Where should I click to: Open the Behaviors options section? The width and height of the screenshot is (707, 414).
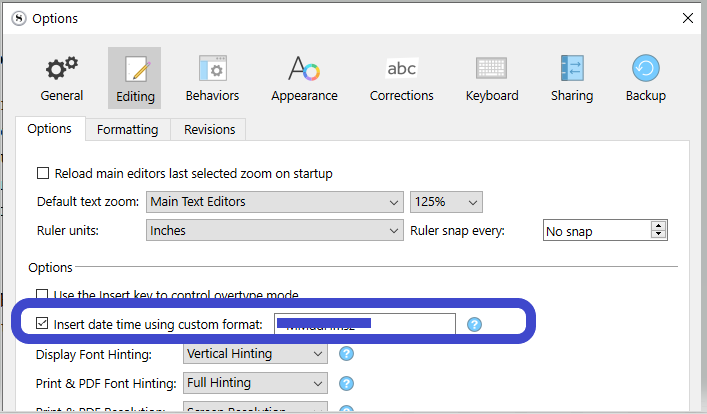coord(212,78)
